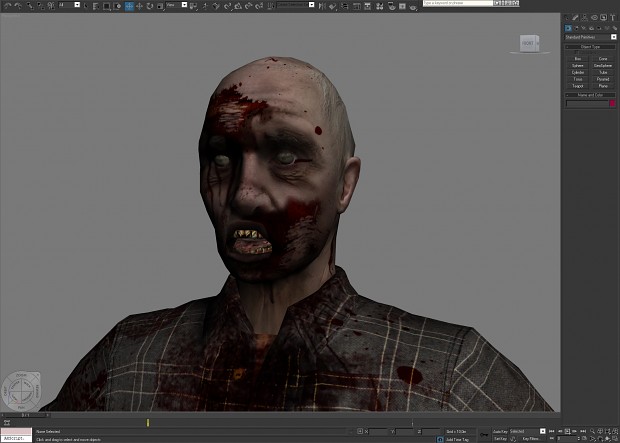This screenshot has width=620, height=443.
Task: Select the Unlink Selection tool
Action: 41,6
